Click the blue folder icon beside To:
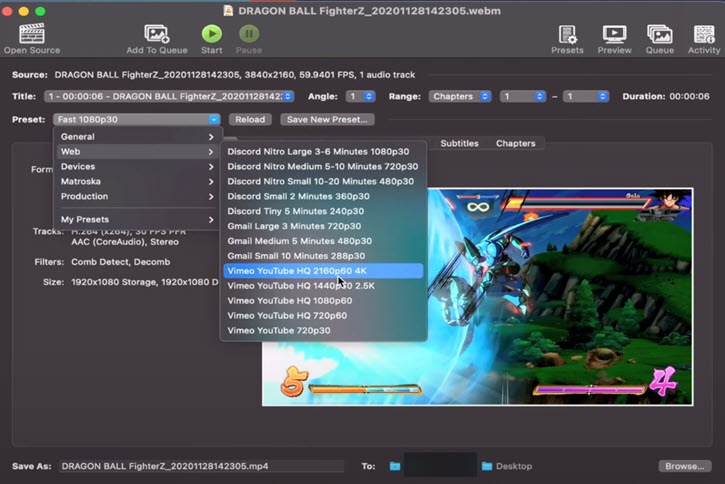The width and height of the screenshot is (725, 484). [x=395, y=466]
